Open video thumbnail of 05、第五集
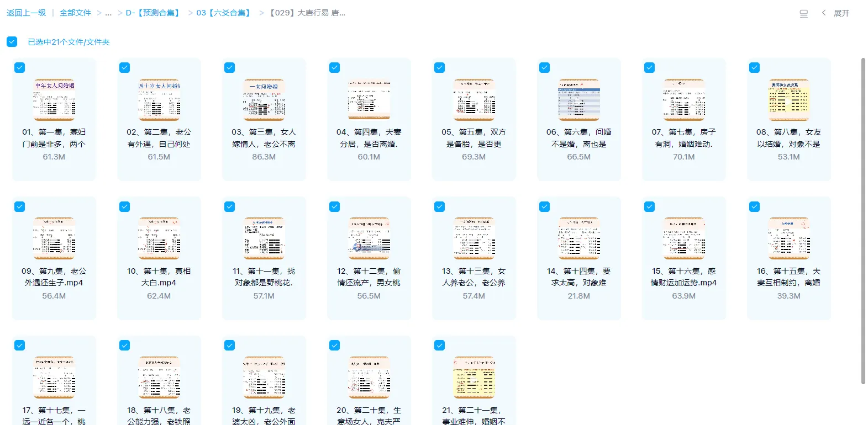Viewport: 868px width, 425px height. click(474, 99)
